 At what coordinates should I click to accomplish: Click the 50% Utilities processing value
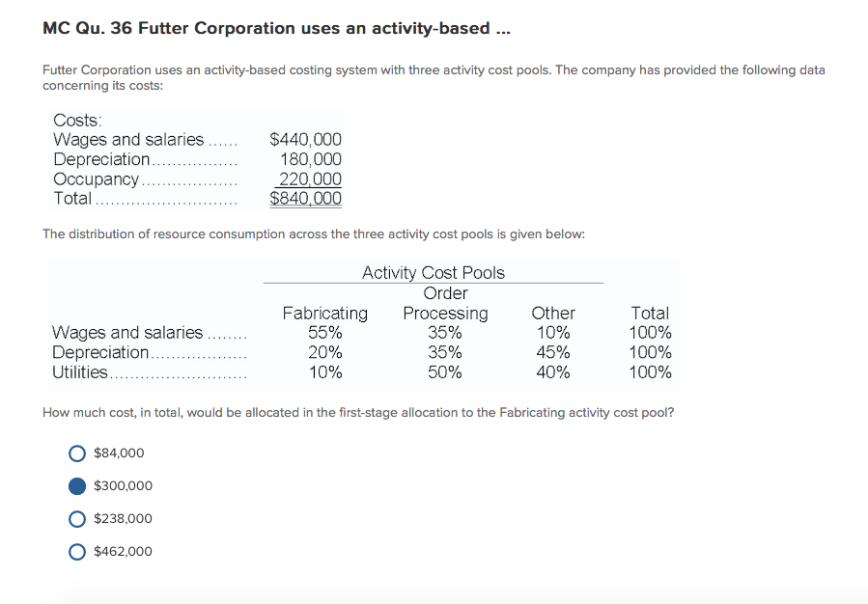click(444, 371)
